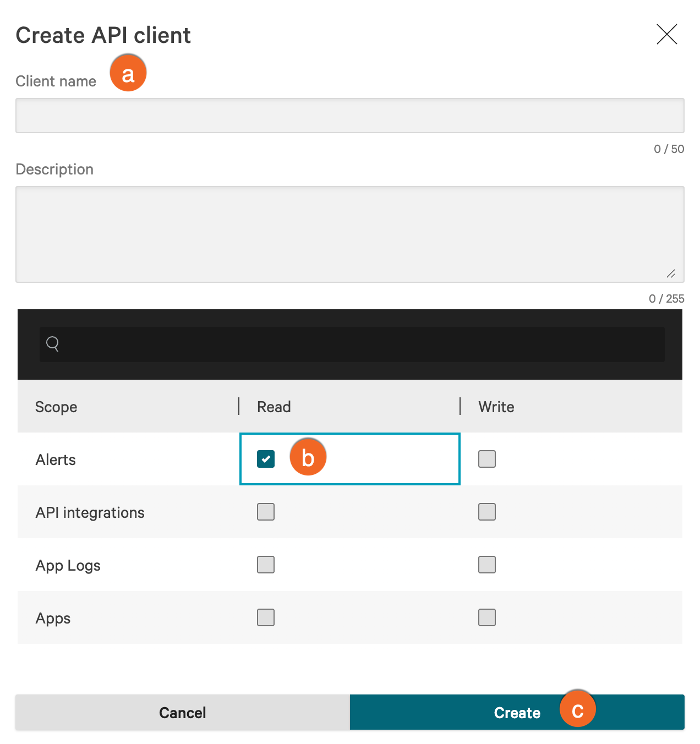Image resolution: width=700 pixels, height=744 pixels.
Task: Click the orange marker labeled a
Action: 128,73
